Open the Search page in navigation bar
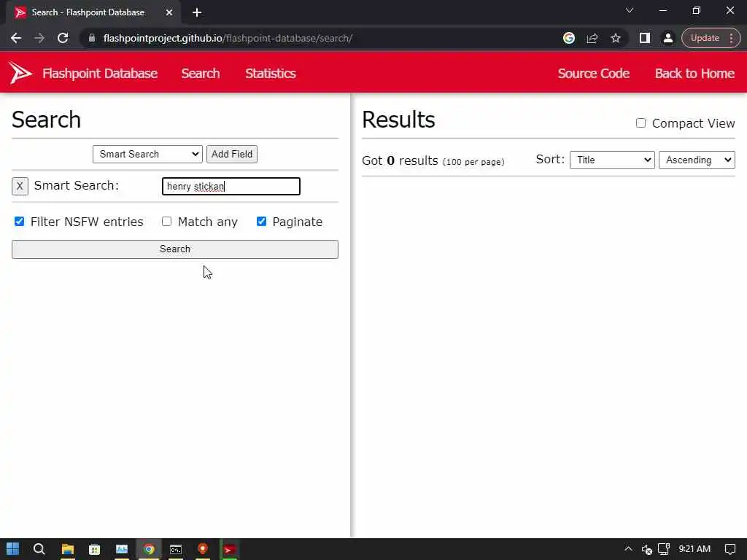This screenshot has width=747, height=560. pos(200,74)
